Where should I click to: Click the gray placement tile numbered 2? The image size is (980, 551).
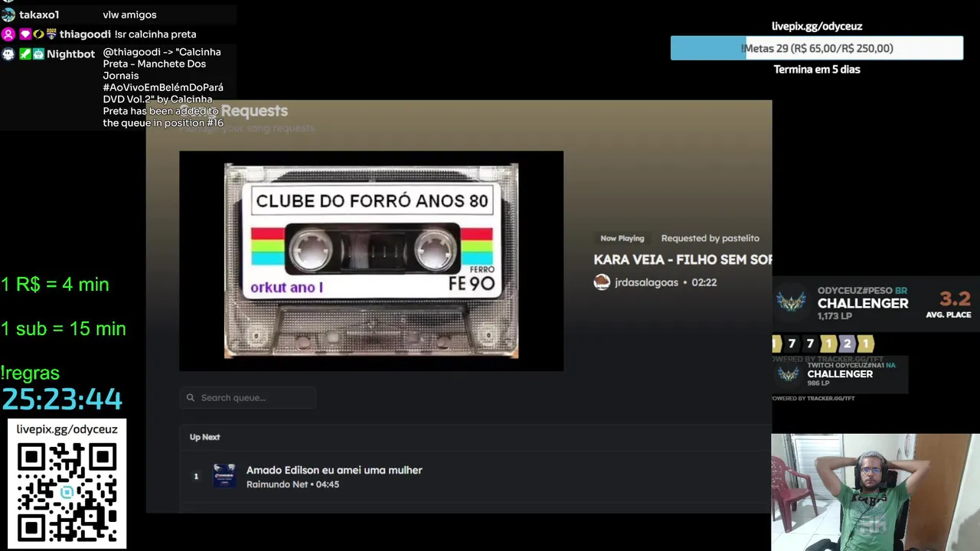[x=847, y=344]
